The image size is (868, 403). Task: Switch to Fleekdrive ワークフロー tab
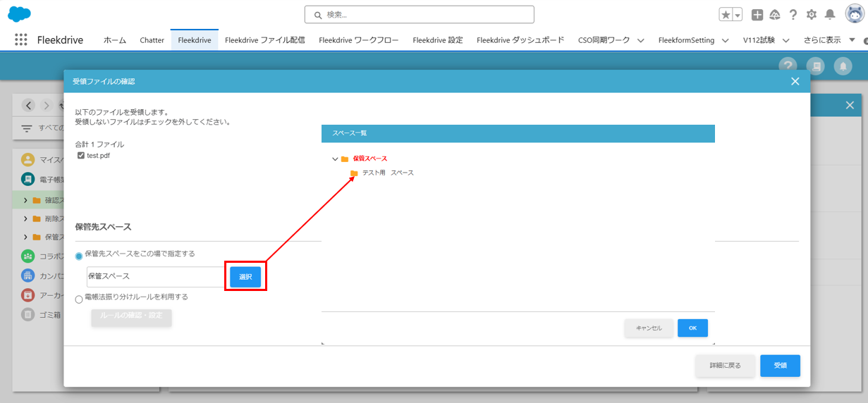coord(358,40)
